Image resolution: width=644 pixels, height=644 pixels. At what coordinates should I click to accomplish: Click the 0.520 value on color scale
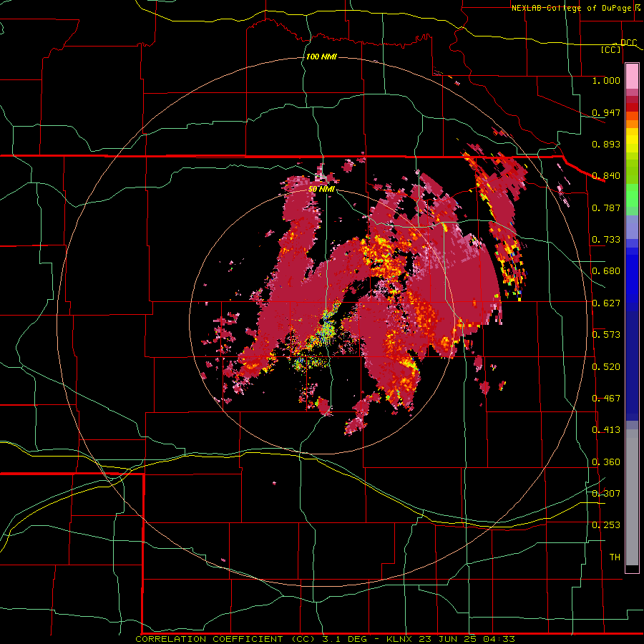click(x=606, y=367)
